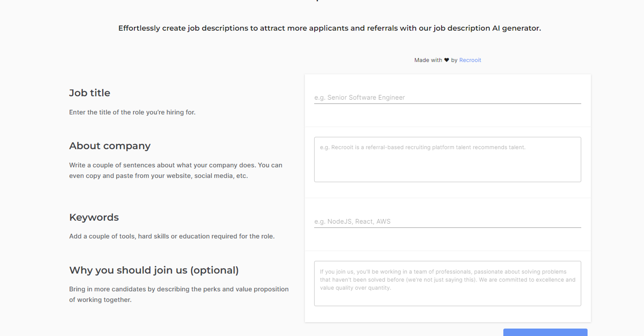Click the heart icon beside Made with

click(446, 60)
